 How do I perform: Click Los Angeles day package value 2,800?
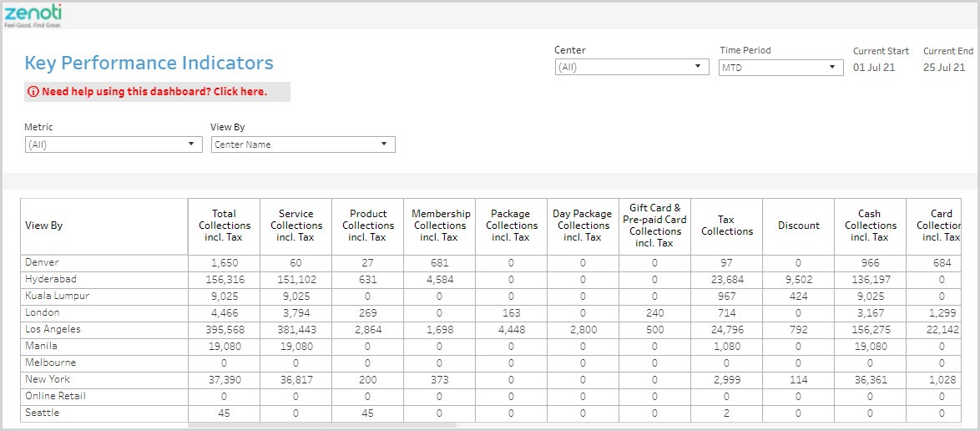coord(583,330)
